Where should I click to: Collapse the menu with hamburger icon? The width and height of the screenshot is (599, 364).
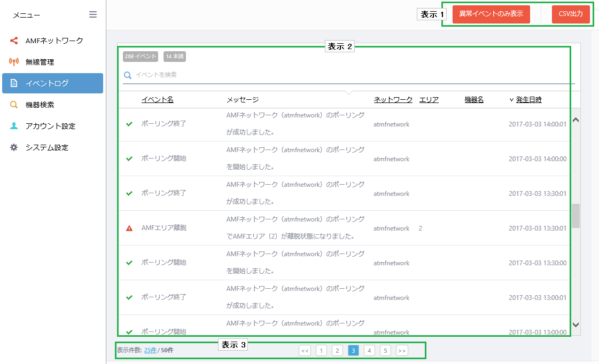tap(93, 14)
